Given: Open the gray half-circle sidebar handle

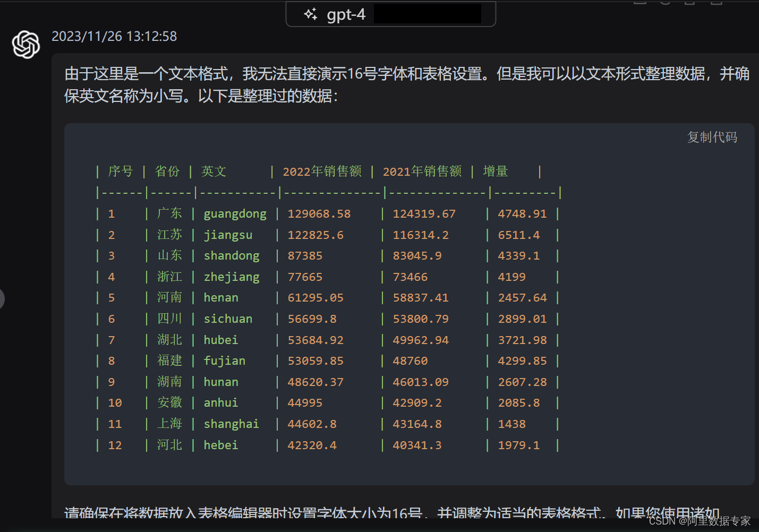Looking at the screenshot, I should [x=2, y=299].
